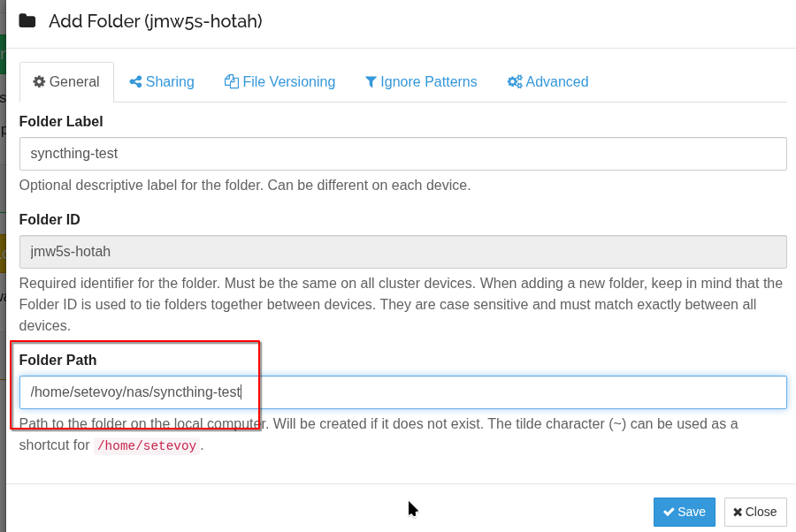Switch to the General tab

click(x=66, y=82)
